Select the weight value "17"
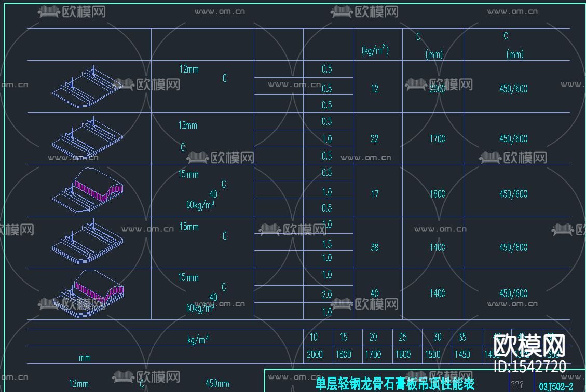Viewport: 586px width, 392px height. 374,194
